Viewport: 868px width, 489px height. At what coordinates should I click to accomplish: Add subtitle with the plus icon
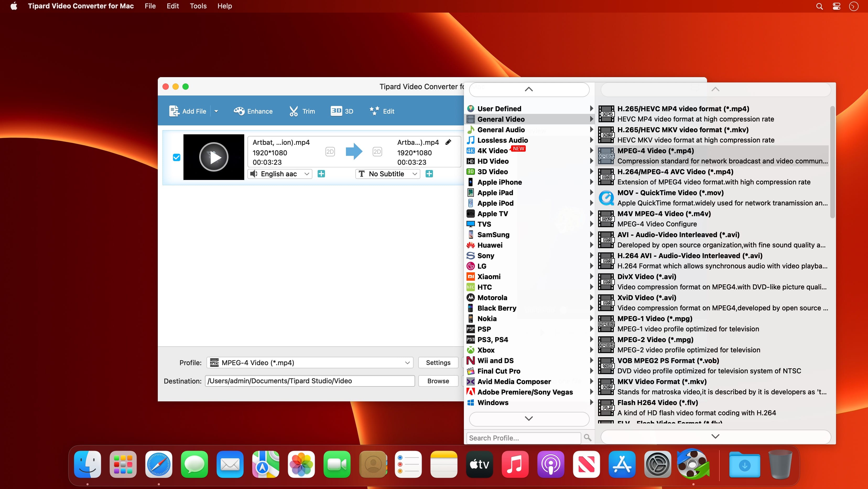pos(429,174)
